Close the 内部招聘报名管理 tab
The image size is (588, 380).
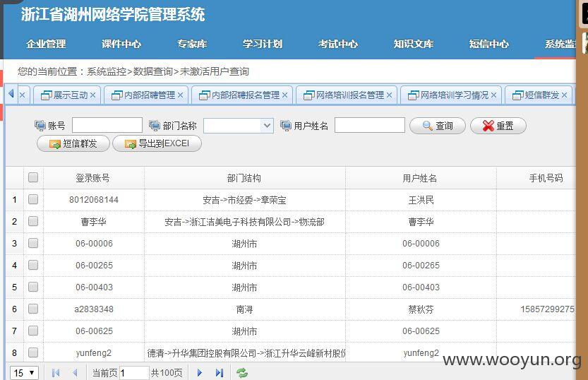click(x=285, y=95)
